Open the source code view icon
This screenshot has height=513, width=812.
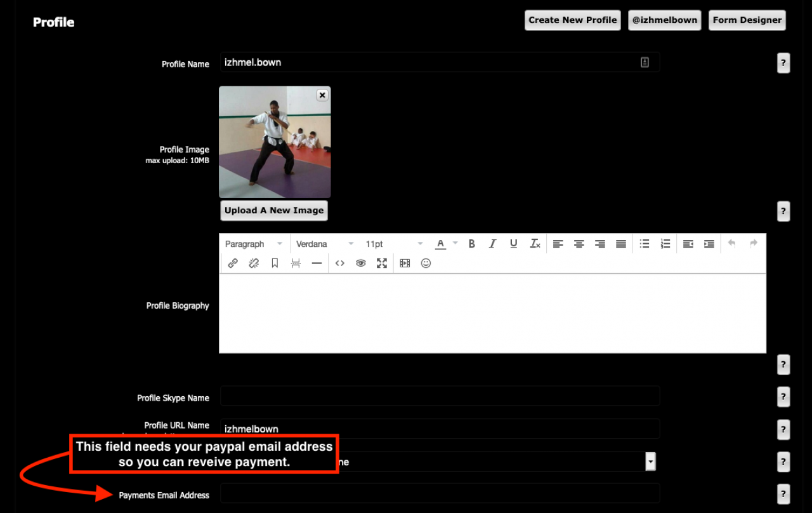[x=340, y=263]
